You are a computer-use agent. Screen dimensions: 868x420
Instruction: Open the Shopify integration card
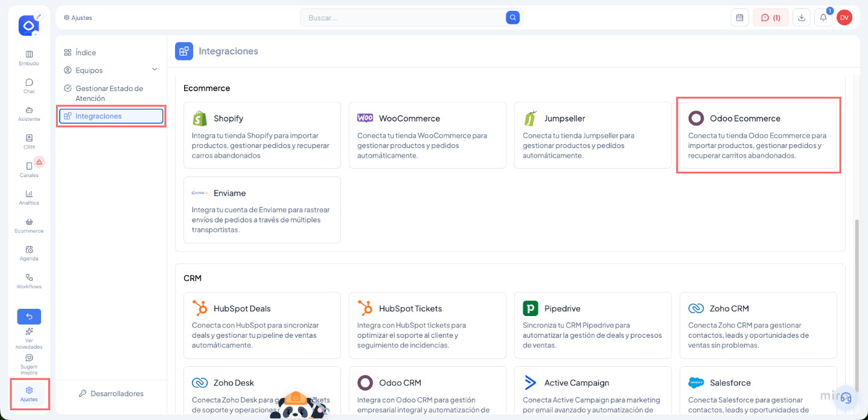(262, 135)
